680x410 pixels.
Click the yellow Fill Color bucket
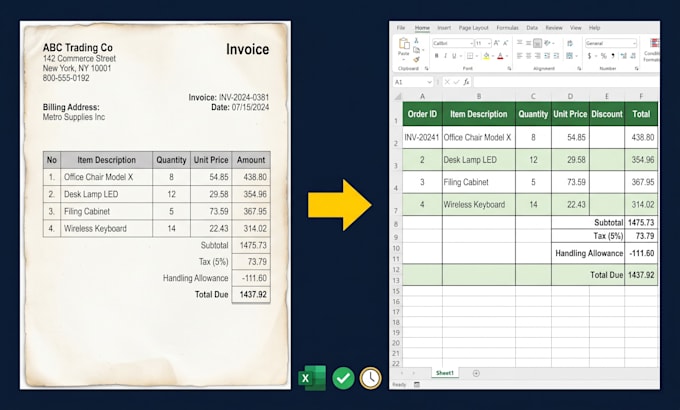[486, 56]
